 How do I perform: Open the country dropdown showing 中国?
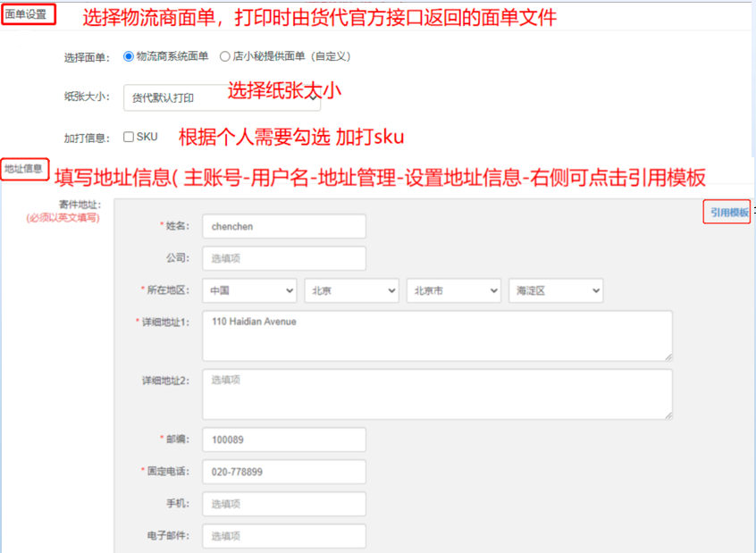(x=249, y=290)
